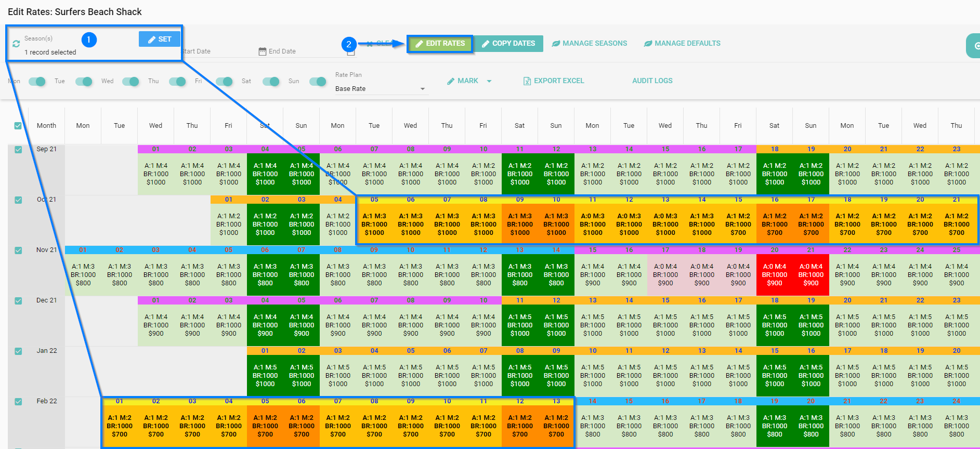Toggle the Tue day switch
980x449 pixels.
[83, 81]
